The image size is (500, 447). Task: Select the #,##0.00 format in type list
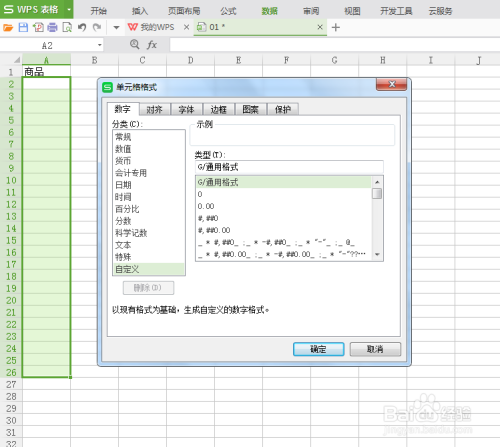point(283,230)
